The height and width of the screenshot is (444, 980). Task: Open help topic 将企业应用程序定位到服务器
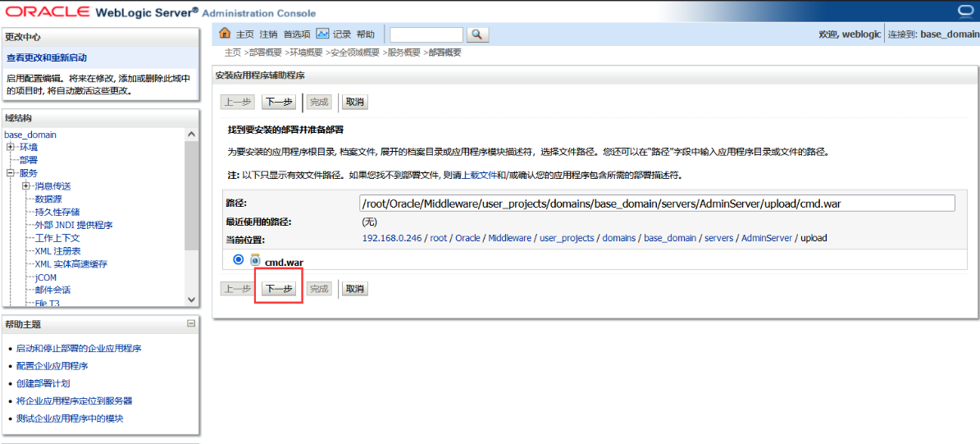(x=75, y=401)
